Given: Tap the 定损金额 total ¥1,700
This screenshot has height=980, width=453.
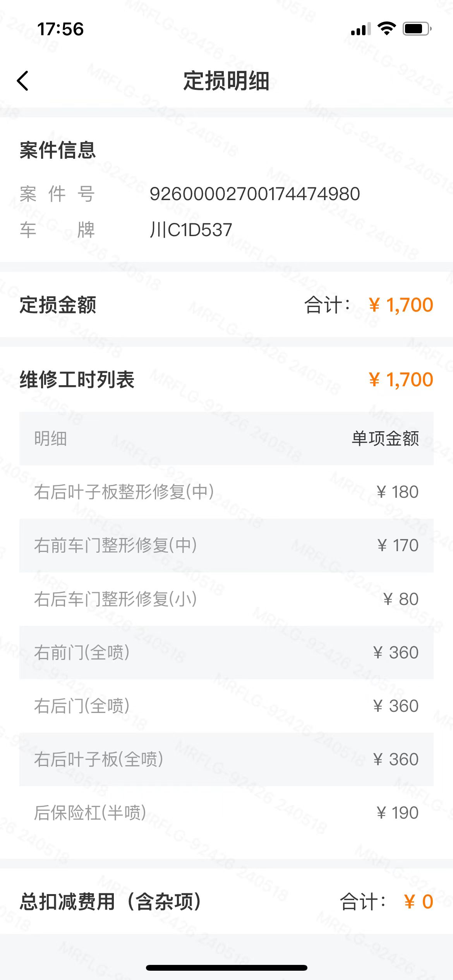Looking at the screenshot, I should [400, 305].
